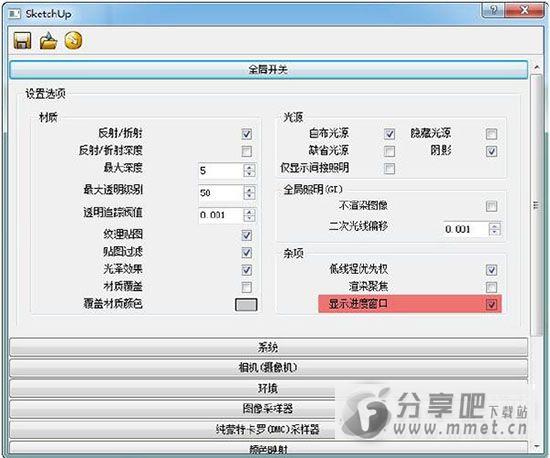Screen dimensions: 550x458
Task: Click the vertical scrollbar thumb
Action: tap(536, 206)
